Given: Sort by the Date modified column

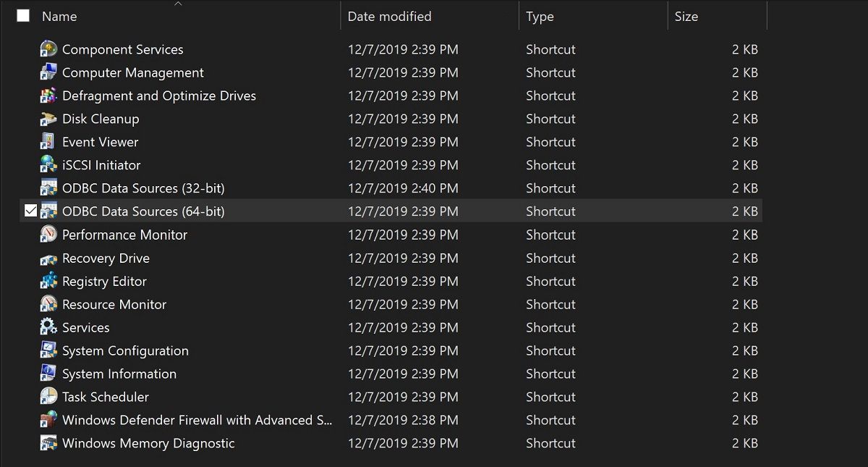Looking at the screenshot, I should point(389,16).
